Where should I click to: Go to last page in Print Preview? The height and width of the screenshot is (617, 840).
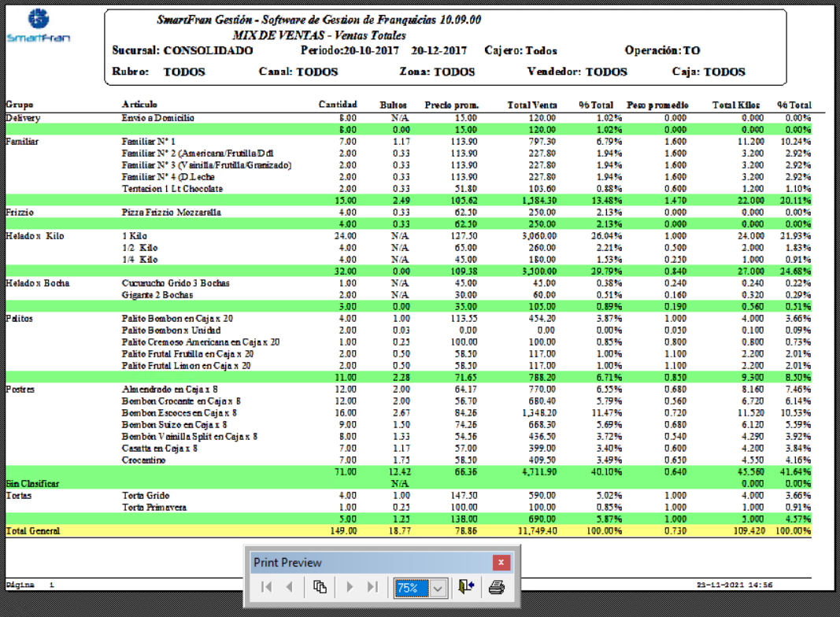pos(373,587)
